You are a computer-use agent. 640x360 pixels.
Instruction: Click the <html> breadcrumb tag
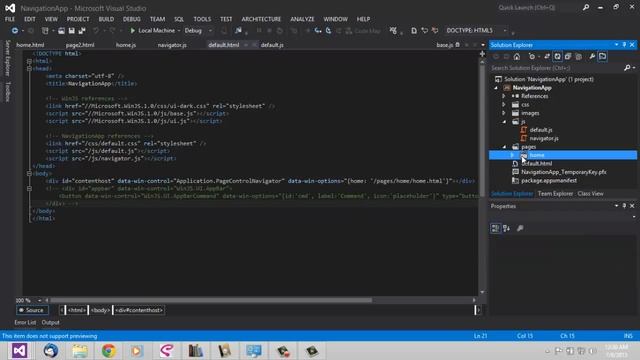point(76,310)
